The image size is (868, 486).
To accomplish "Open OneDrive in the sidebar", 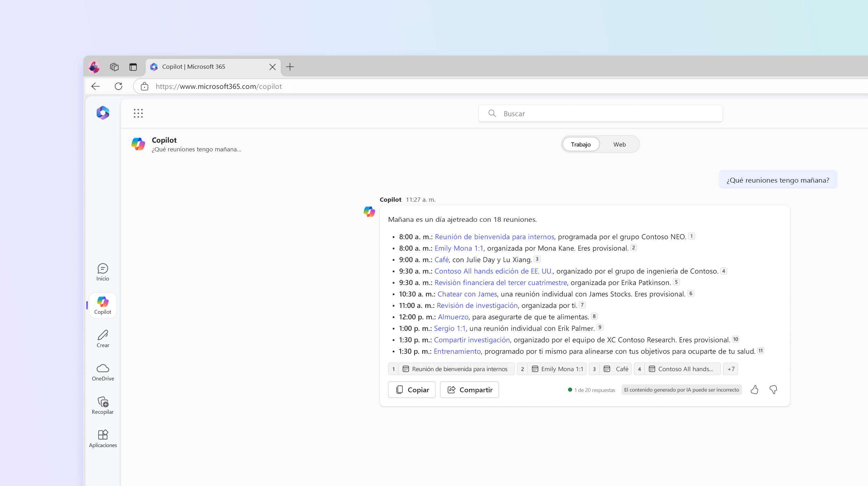I will pyautogui.click(x=103, y=372).
